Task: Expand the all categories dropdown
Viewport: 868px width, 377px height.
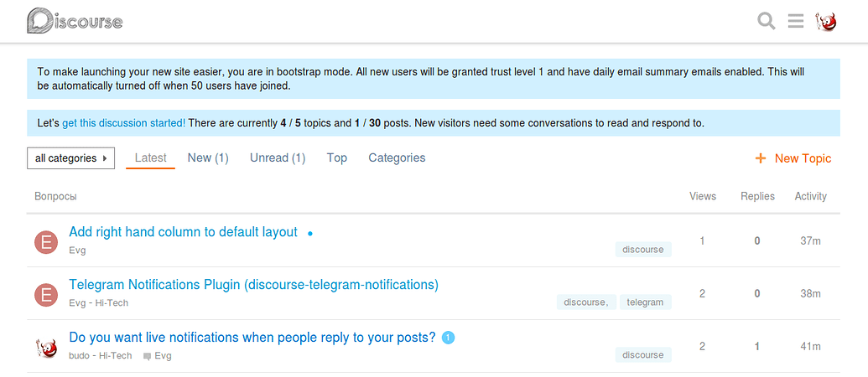Action: tap(70, 158)
